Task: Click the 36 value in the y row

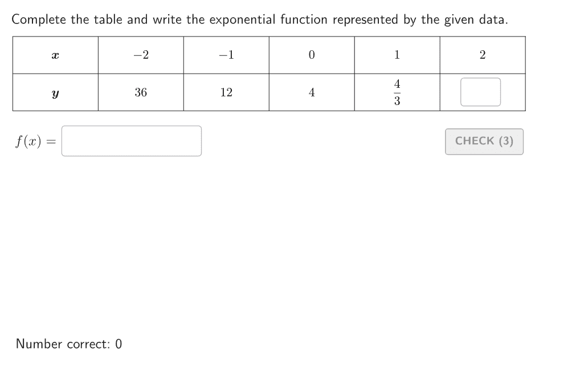Action: tap(141, 92)
